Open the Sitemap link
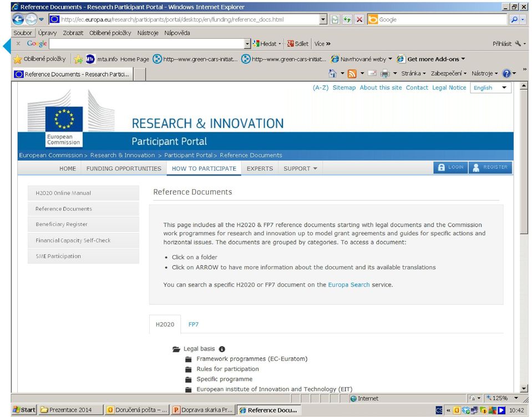 click(x=344, y=88)
